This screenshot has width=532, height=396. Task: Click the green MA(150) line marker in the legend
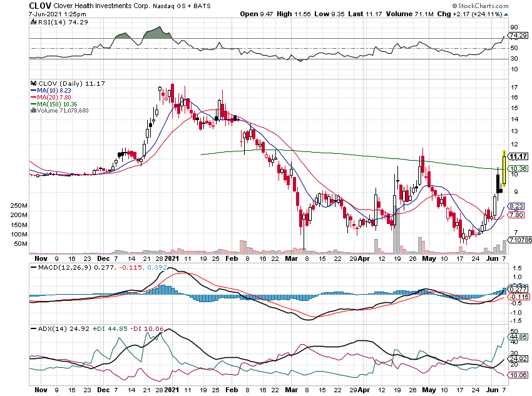point(33,104)
